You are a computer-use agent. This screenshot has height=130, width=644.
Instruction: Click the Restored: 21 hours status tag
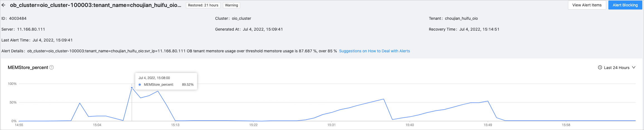tap(203, 5)
